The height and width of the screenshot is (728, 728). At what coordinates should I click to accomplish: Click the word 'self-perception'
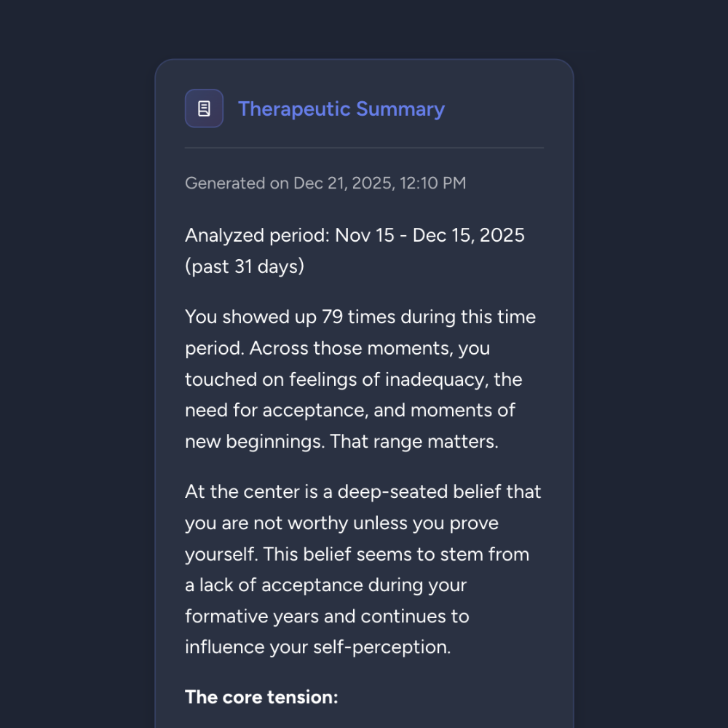click(381, 647)
